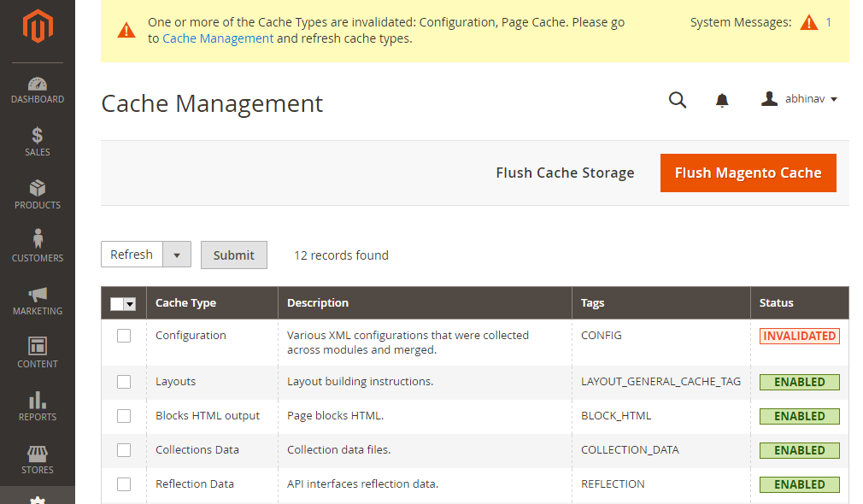
Task: Open the Stores sidebar menu
Action: tap(38, 460)
